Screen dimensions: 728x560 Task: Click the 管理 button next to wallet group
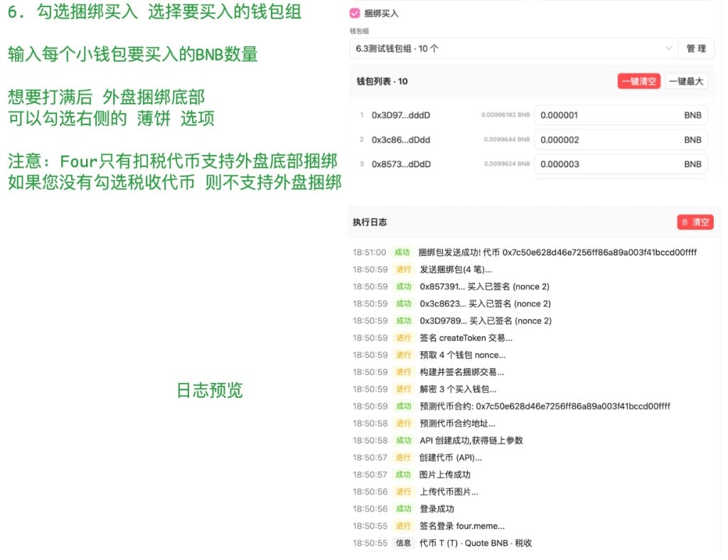696,49
